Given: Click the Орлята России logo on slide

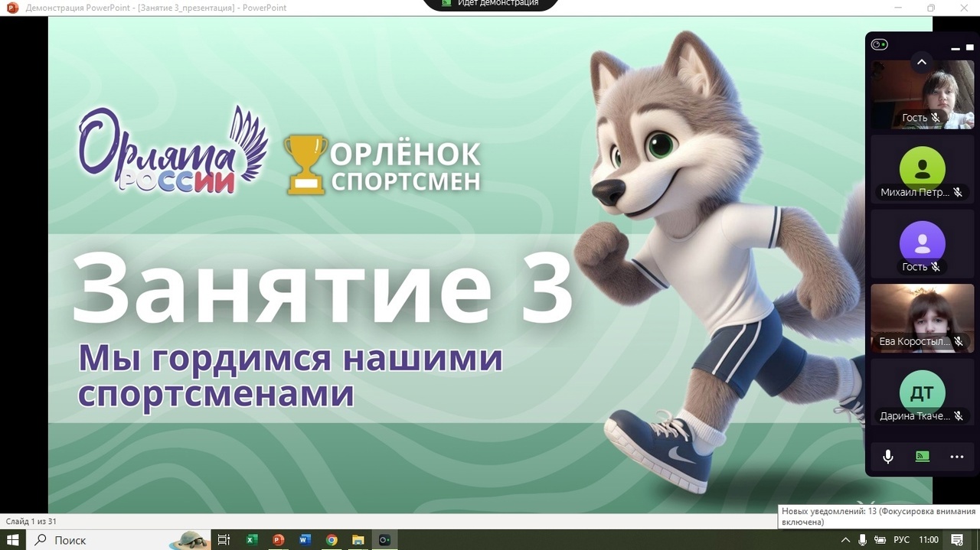Looking at the screenshot, I should tap(173, 150).
